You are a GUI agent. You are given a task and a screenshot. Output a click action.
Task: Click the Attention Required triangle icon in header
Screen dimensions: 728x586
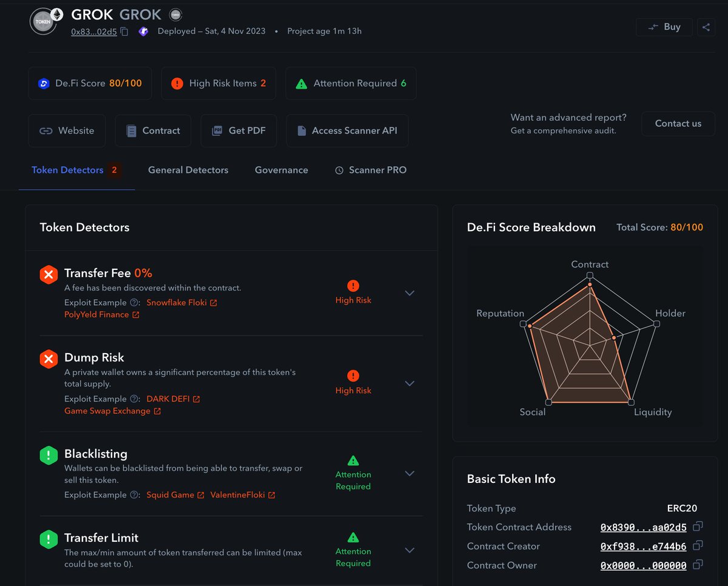tap(302, 84)
